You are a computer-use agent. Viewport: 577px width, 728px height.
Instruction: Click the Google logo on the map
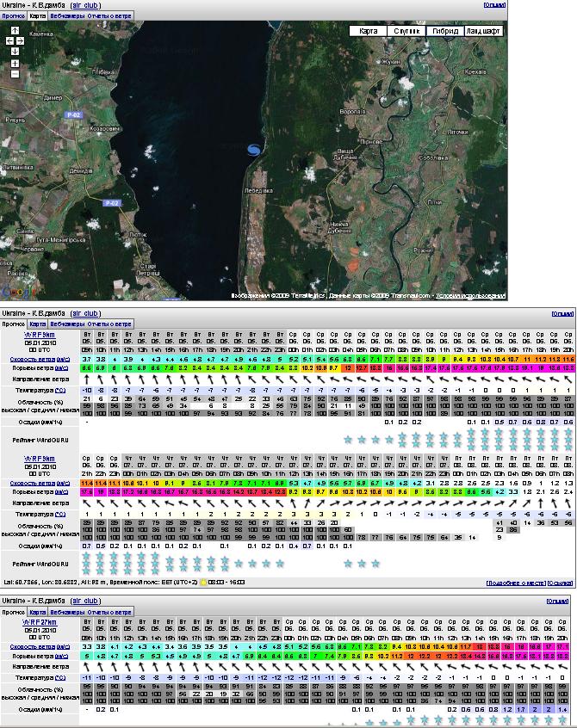coord(14,290)
